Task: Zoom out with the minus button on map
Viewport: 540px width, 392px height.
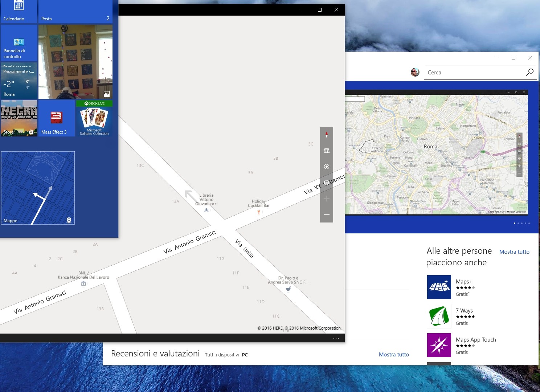Action: pyautogui.click(x=326, y=215)
